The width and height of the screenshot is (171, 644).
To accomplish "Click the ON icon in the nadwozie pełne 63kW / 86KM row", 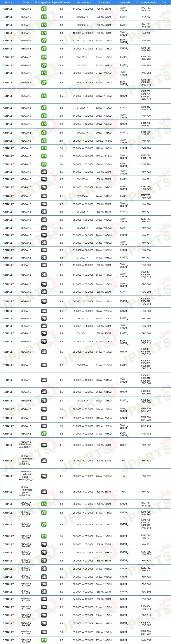I will point(44,492).
